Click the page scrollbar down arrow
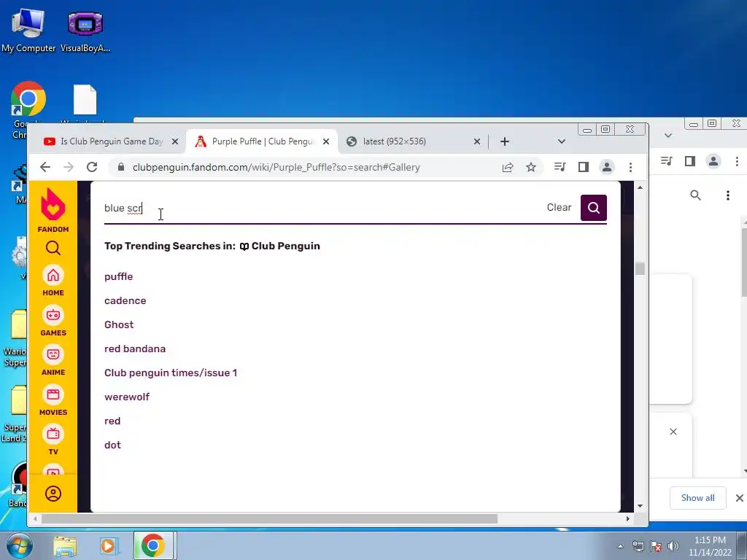This screenshot has width=747, height=560. pos(640,506)
